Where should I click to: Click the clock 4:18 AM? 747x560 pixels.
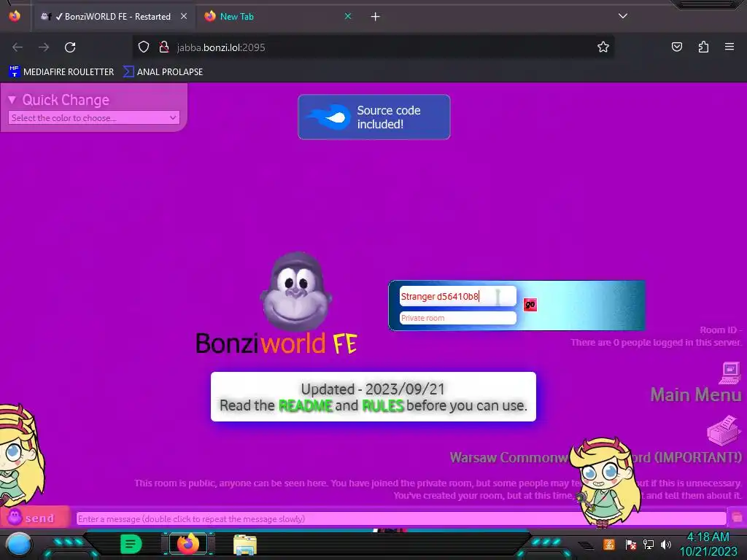[708, 537]
